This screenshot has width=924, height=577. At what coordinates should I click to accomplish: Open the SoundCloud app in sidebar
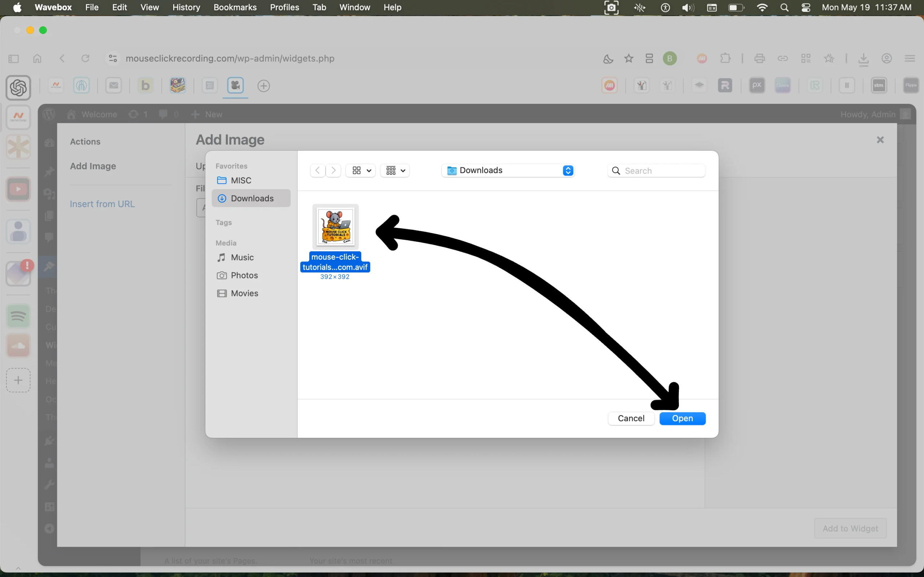pyautogui.click(x=18, y=346)
